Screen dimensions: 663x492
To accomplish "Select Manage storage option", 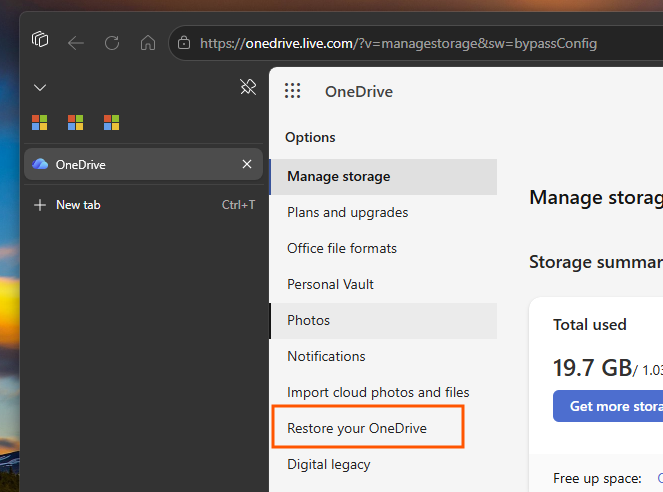I will (x=383, y=177).
